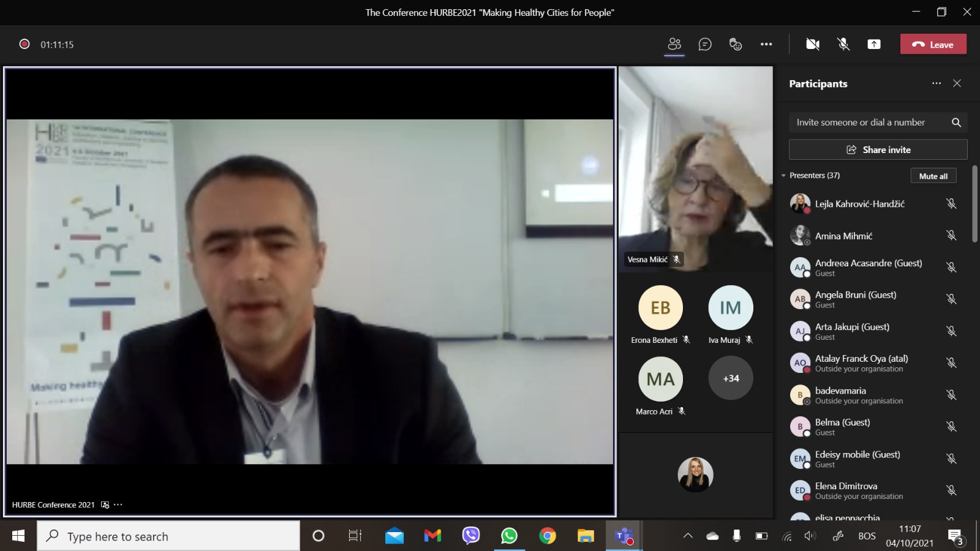Click search icon in invite field

click(956, 122)
